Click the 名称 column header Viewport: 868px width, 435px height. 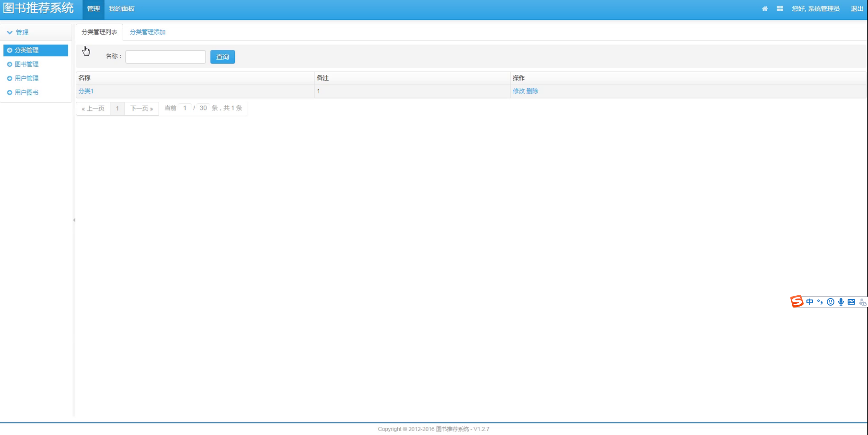[195, 78]
